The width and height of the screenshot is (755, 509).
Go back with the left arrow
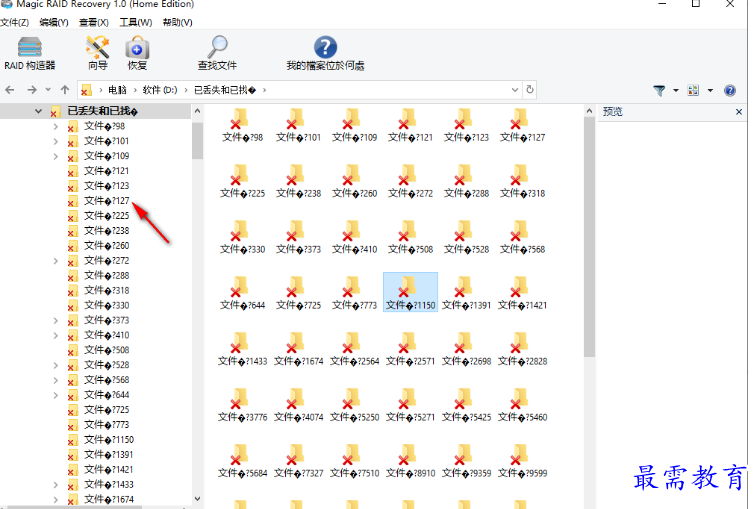10,90
